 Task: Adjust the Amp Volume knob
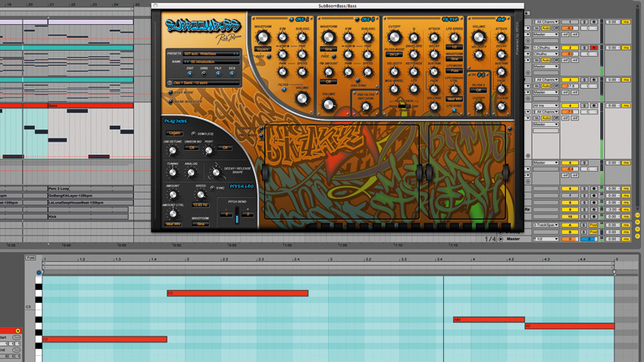point(479,37)
